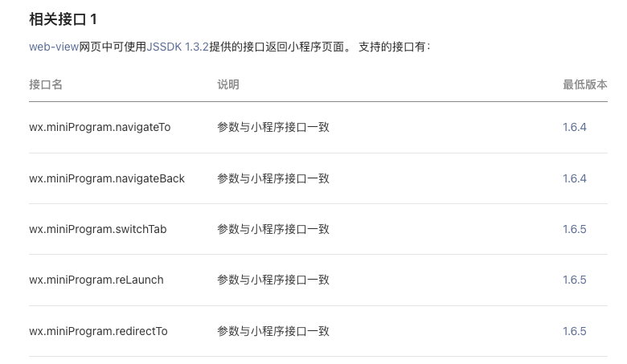The width and height of the screenshot is (627, 364).
Task: Click version 1.6.4 in navigateBack row
Action: point(574,178)
